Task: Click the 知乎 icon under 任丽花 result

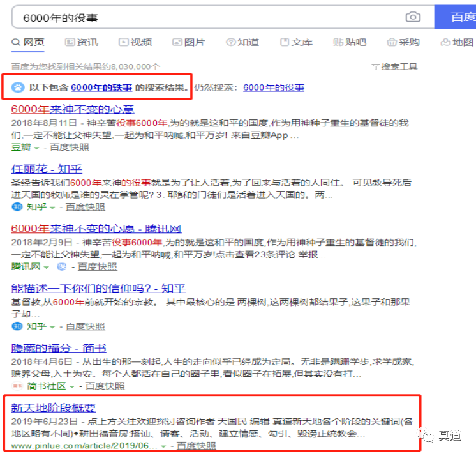Action: (x=17, y=207)
